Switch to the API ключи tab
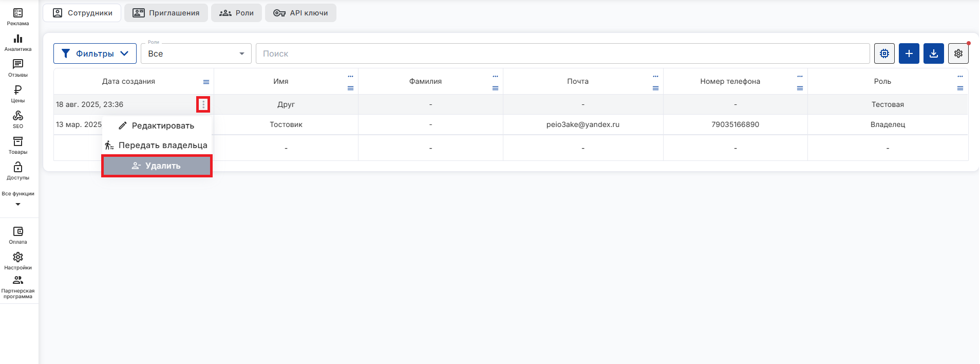The width and height of the screenshot is (980, 364). click(x=300, y=13)
